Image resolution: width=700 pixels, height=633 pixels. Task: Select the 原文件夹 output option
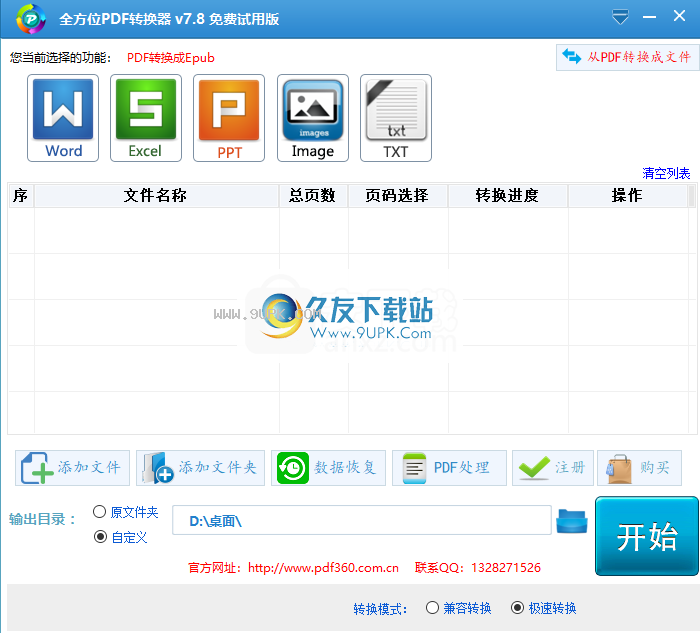125,512
